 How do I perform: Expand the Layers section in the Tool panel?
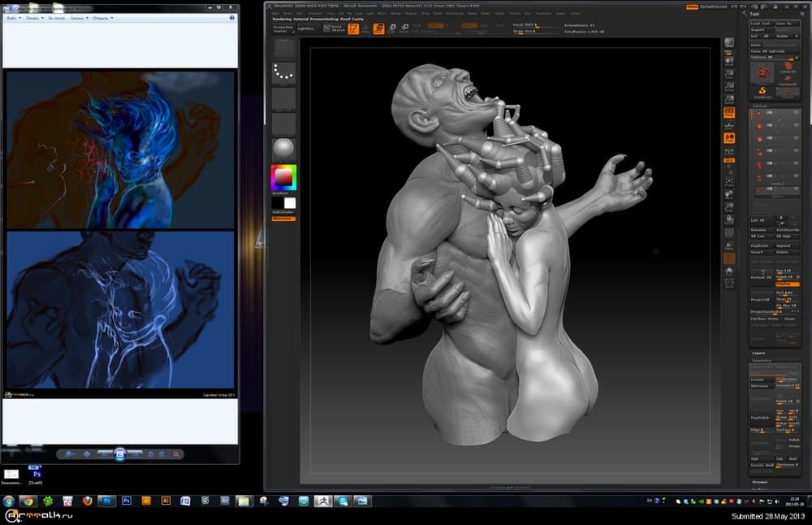pyautogui.click(x=758, y=353)
